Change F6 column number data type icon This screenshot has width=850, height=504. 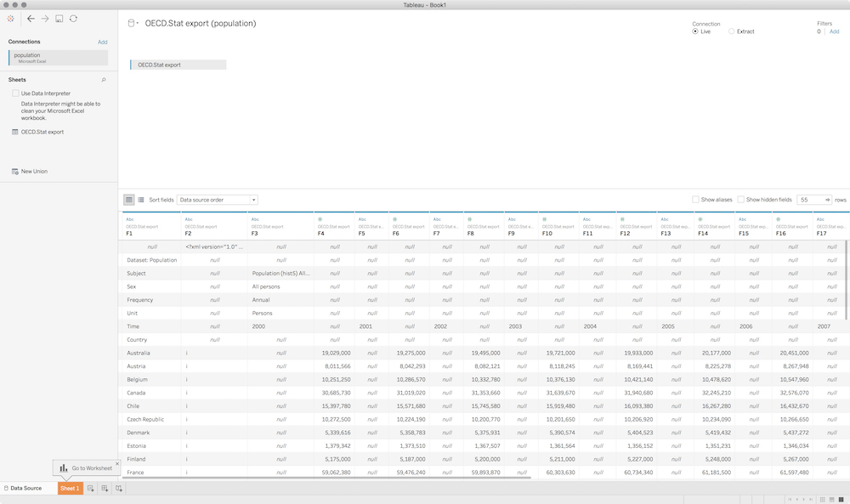tap(394, 219)
